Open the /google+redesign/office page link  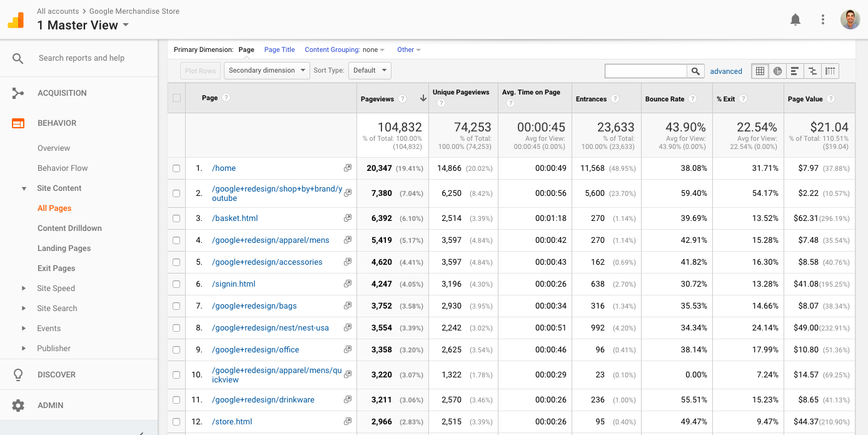pyautogui.click(x=256, y=350)
